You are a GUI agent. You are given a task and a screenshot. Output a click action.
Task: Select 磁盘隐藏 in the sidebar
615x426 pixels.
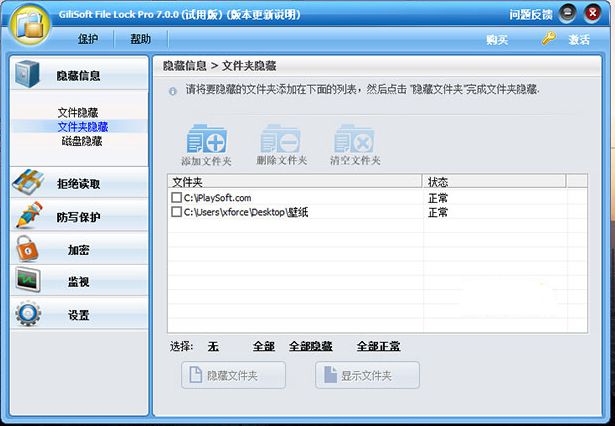click(x=82, y=141)
